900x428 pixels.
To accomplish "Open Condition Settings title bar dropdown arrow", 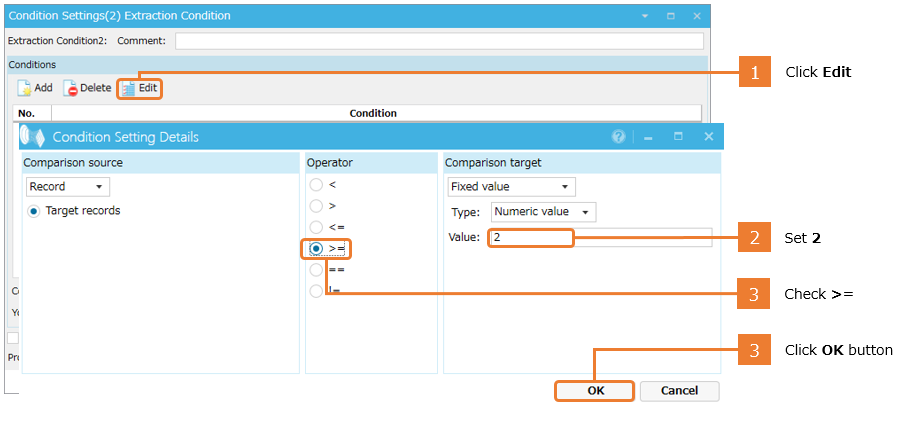I will (644, 16).
